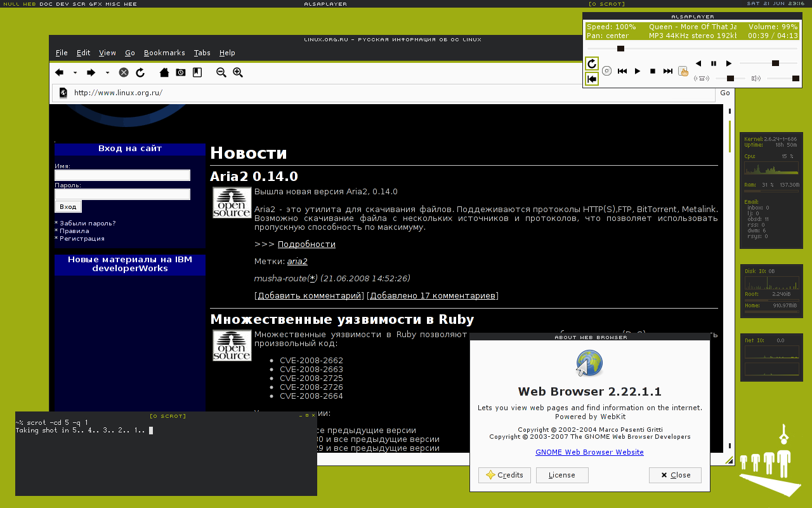Open the forward-history dropdown arrow
The width and height of the screenshot is (812, 508).
coord(107,73)
